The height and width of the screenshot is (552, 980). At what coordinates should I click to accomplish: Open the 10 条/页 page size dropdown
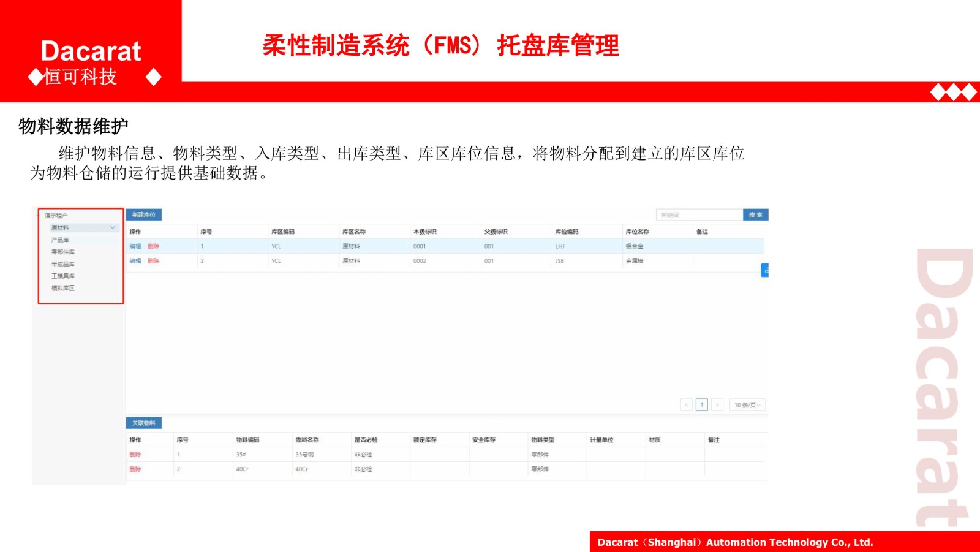pyautogui.click(x=747, y=405)
